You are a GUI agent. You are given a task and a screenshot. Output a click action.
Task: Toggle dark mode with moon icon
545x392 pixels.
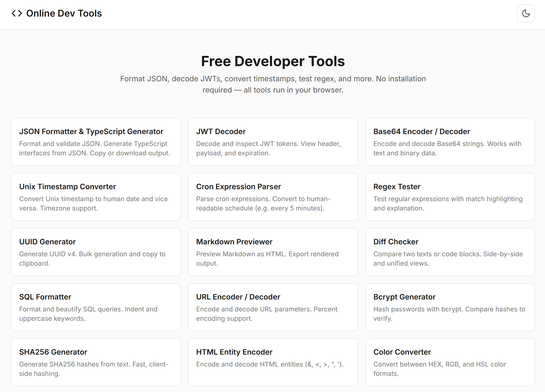point(526,14)
